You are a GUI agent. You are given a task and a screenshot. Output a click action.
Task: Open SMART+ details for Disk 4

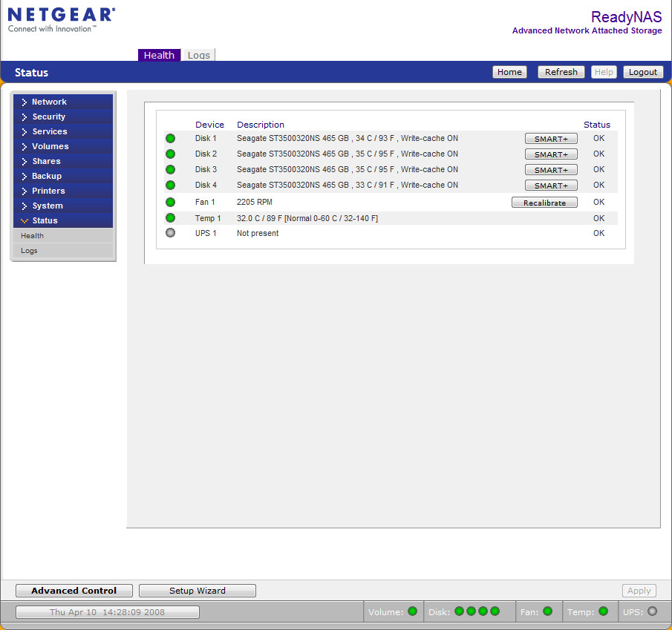click(x=551, y=186)
